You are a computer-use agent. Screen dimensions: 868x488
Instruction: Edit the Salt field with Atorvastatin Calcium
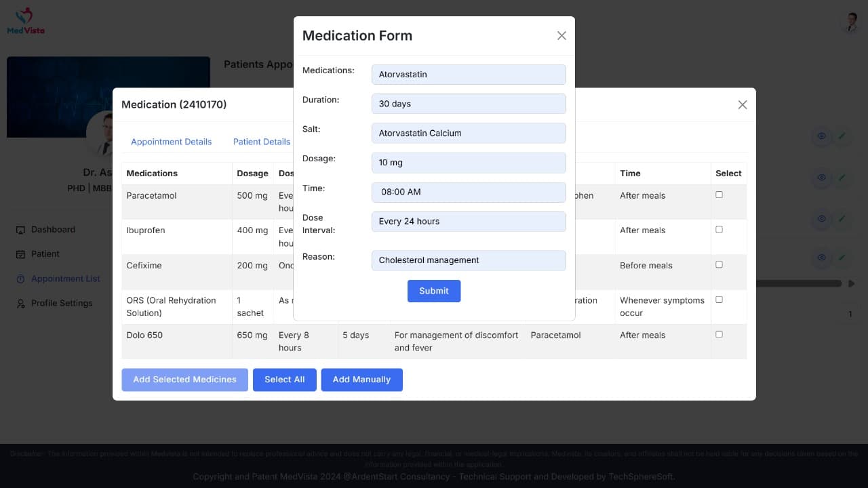469,133
